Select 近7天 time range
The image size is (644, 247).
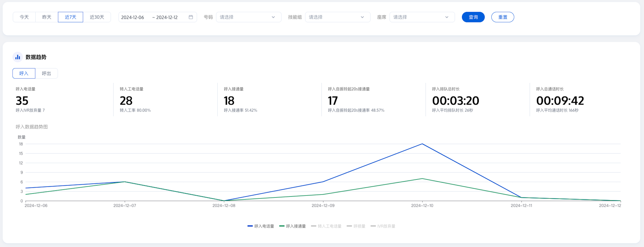pyautogui.click(x=70, y=17)
